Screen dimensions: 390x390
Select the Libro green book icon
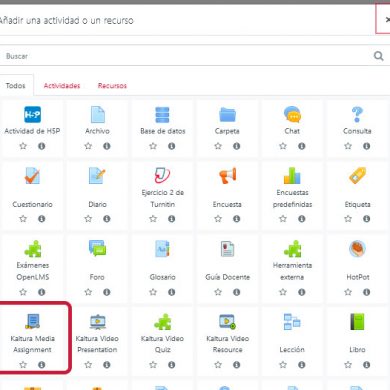tap(357, 322)
